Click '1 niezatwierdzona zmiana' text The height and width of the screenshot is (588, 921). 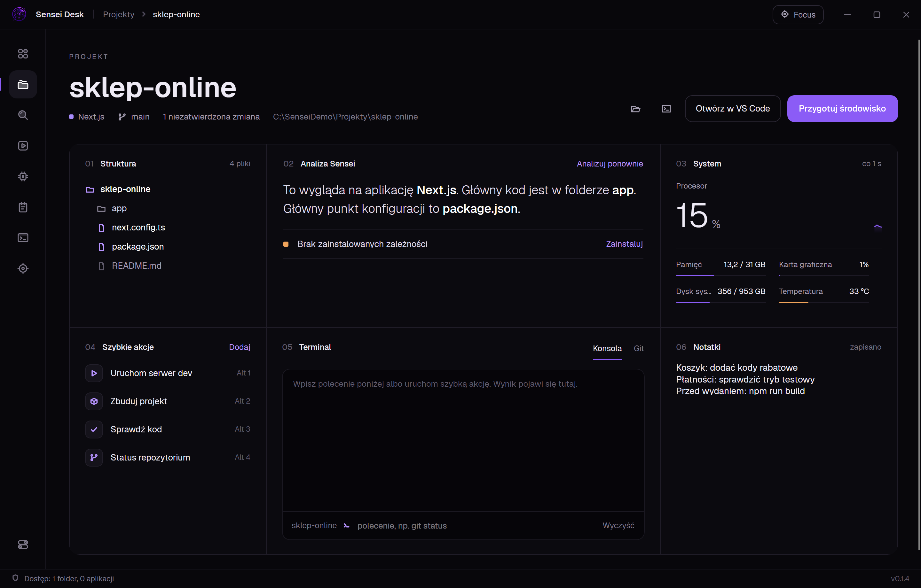tap(211, 117)
